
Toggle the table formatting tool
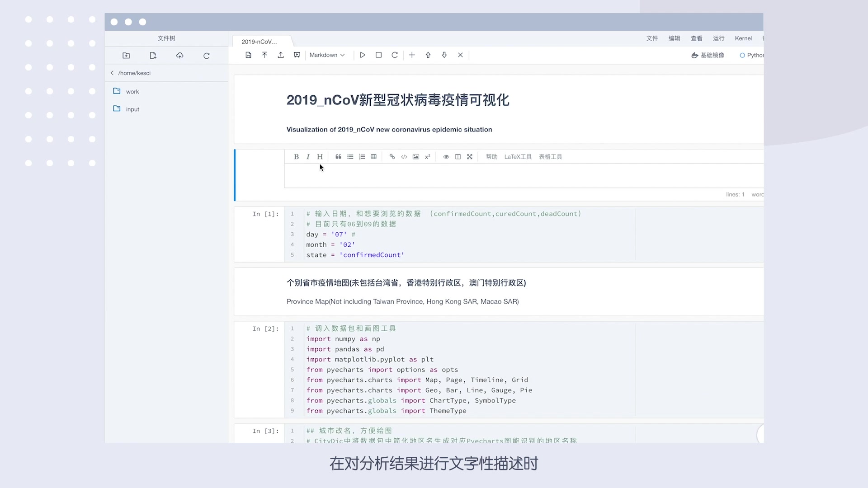coord(374,156)
